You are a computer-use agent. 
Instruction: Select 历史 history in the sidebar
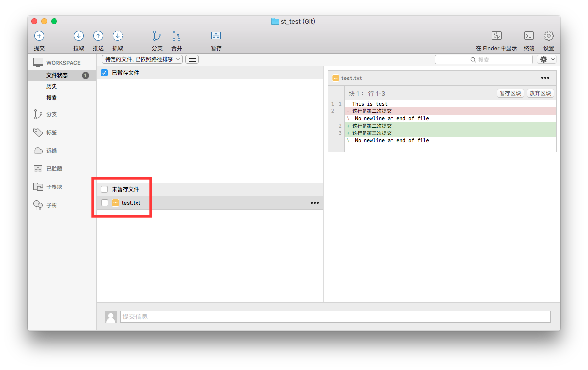click(x=52, y=86)
